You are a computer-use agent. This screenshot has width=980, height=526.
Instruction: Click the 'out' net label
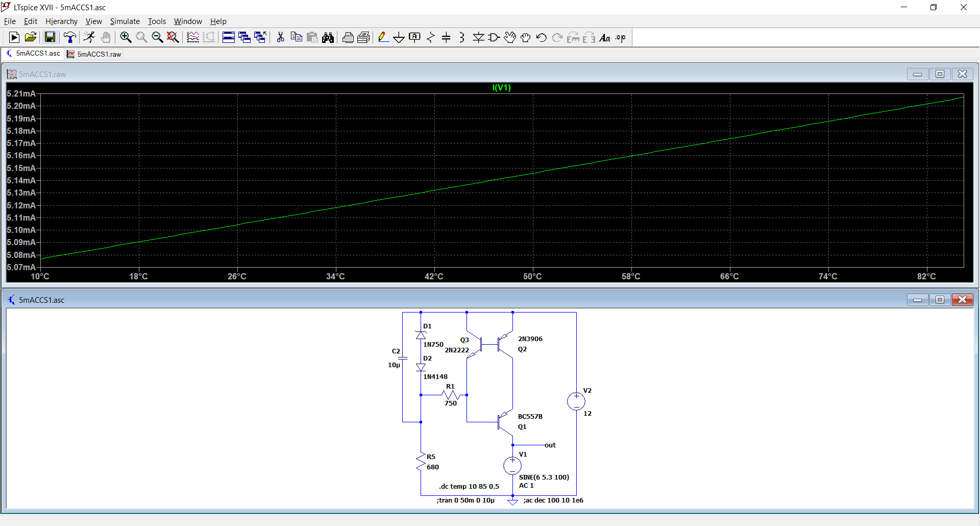point(550,445)
